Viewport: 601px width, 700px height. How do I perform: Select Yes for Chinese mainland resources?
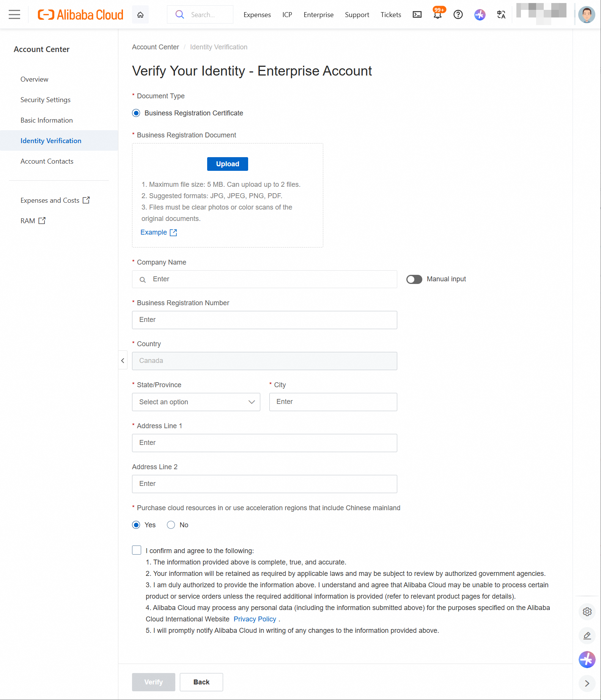136,525
